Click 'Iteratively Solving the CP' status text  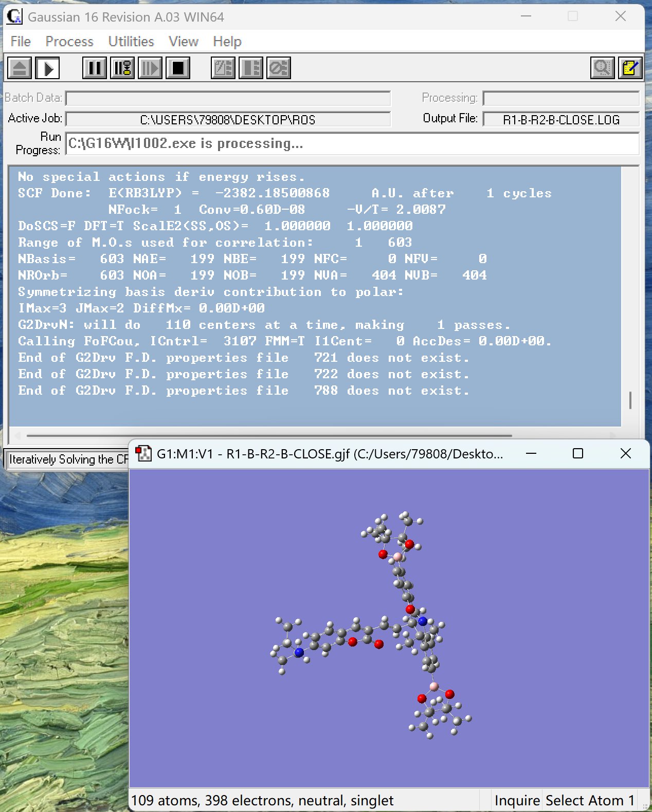(x=69, y=459)
